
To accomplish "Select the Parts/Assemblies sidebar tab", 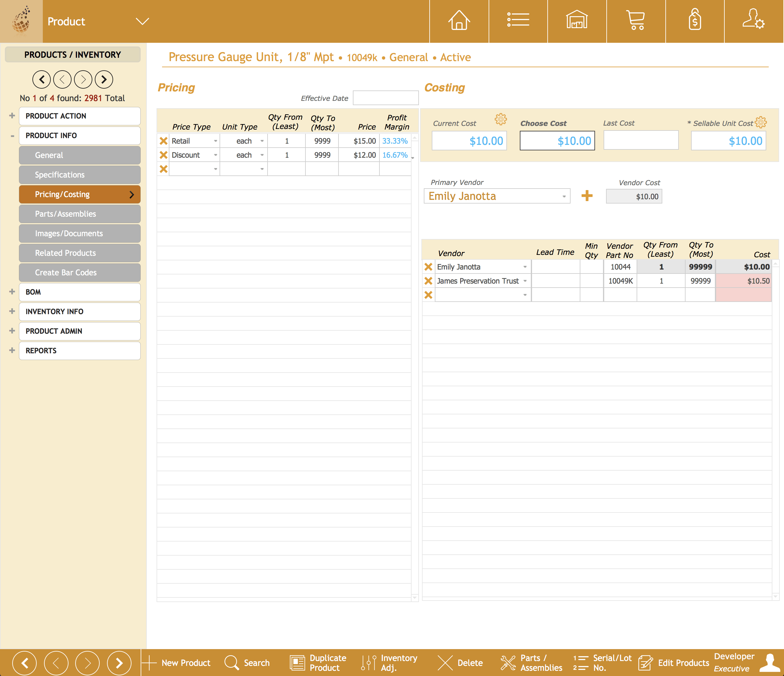I will (x=80, y=214).
